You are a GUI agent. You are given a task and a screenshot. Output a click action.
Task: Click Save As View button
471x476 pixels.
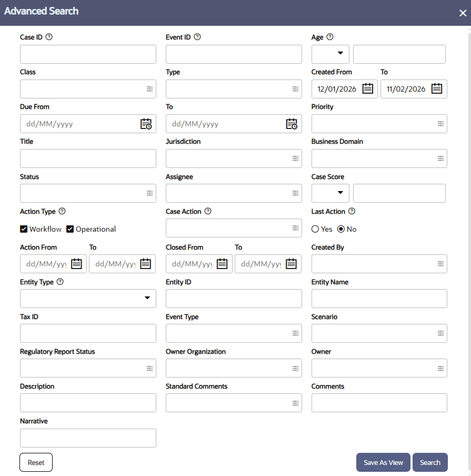tap(383, 462)
